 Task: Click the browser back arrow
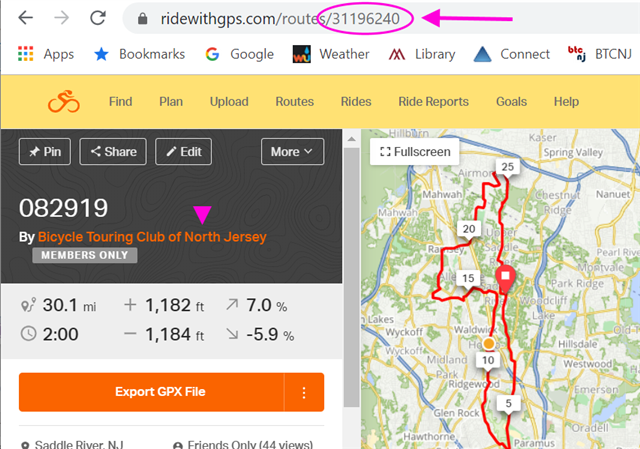pyautogui.click(x=25, y=18)
